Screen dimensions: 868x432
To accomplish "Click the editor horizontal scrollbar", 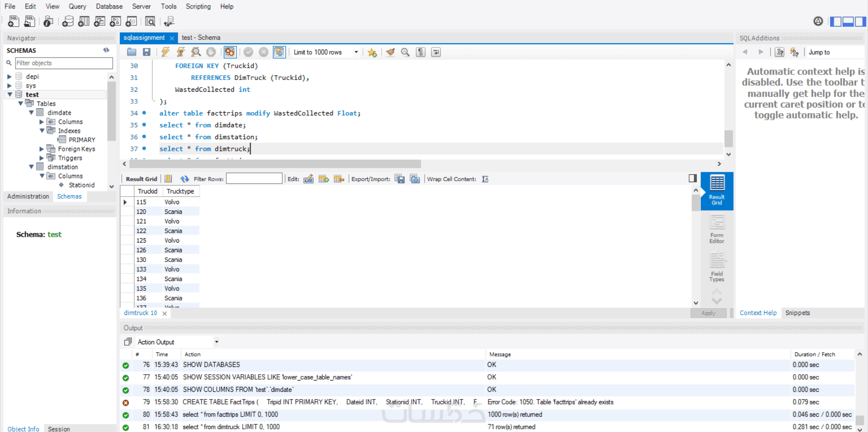I will pos(275,164).
